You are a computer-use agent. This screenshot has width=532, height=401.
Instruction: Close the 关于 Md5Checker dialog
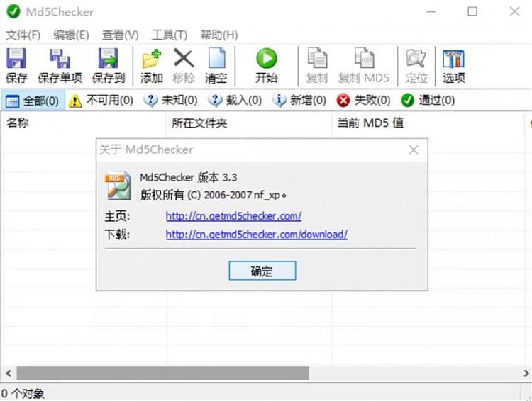(x=414, y=149)
